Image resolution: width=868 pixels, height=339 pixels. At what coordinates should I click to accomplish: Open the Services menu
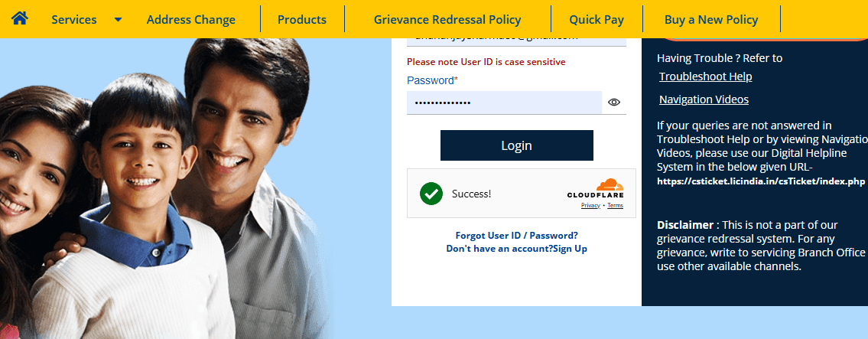(74, 20)
